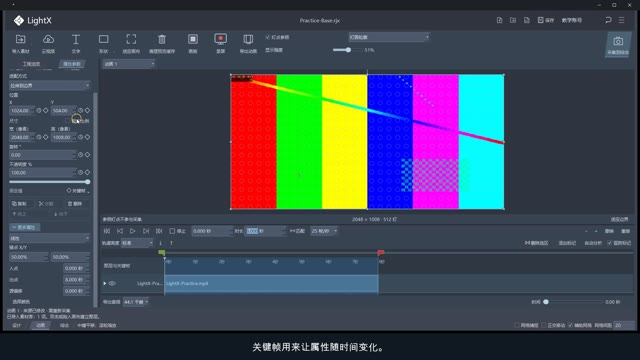Screen dimensions: 640x360
Task: Click the keyframe diamond beside width 2048.00
Action: (x=46, y=137)
